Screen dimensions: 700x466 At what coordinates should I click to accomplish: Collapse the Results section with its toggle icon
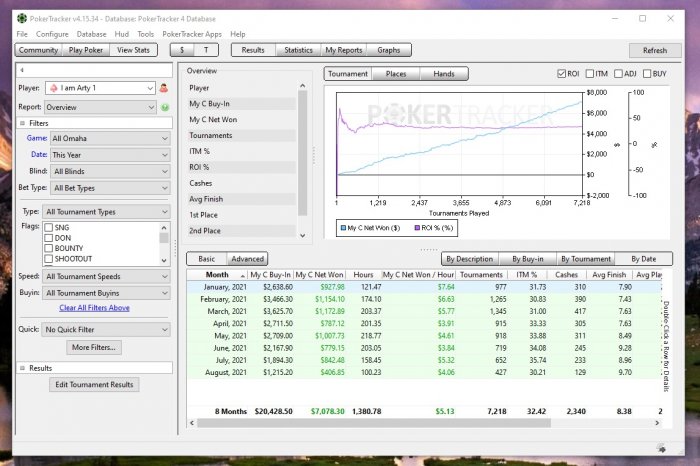pos(22,368)
